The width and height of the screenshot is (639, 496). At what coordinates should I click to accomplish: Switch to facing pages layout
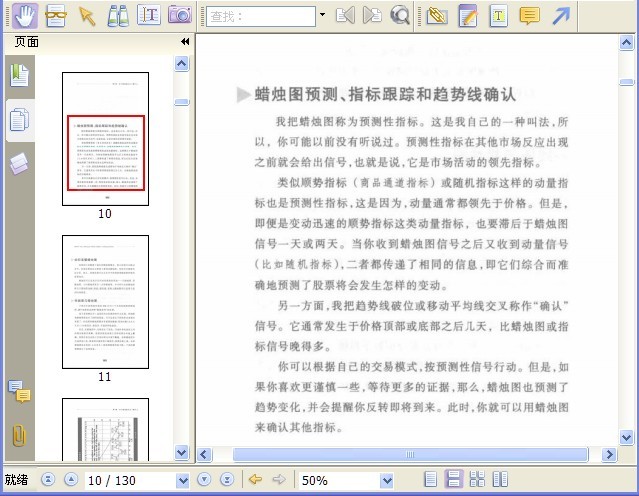click(500, 479)
